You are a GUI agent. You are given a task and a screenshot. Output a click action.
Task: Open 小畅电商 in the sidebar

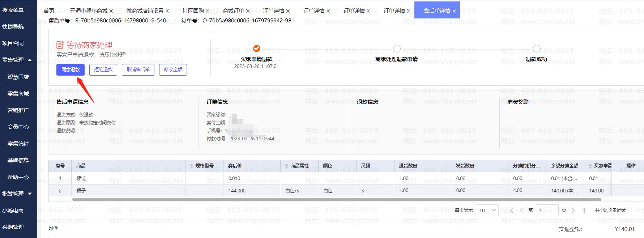13,211
